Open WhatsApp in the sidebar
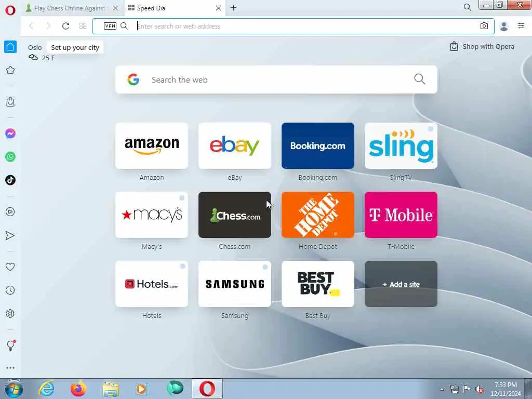532x399 pixels. pos(10,157)
